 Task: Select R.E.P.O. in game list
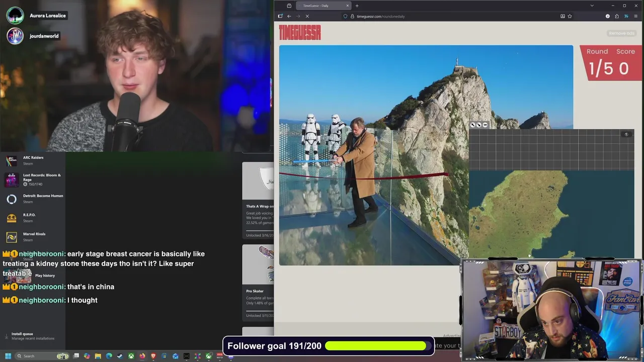tap(33, 218)
